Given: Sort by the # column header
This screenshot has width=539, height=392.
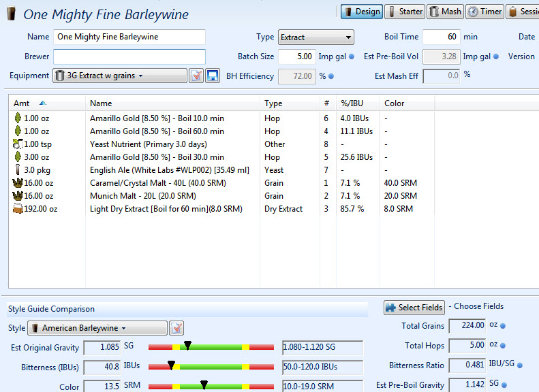Looking at the screenshot, I should pos(328,103).
